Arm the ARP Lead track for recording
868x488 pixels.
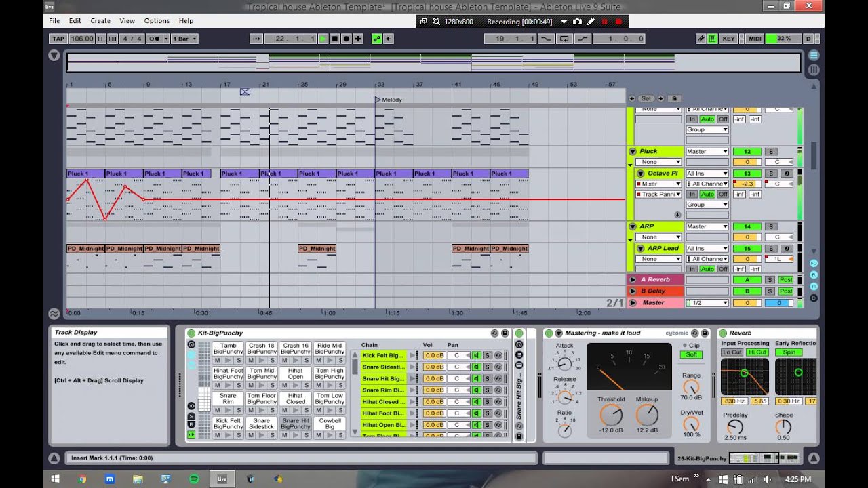pos(787,249)
